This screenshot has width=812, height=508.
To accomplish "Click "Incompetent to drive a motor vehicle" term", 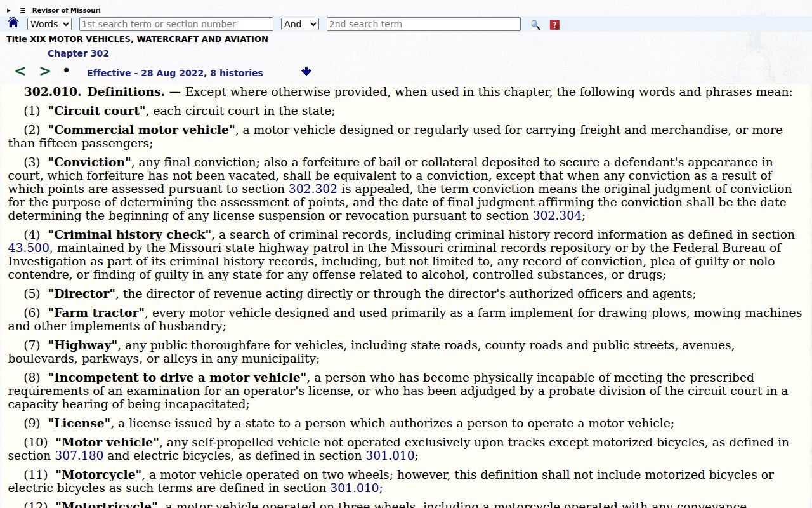I will 177,377.
